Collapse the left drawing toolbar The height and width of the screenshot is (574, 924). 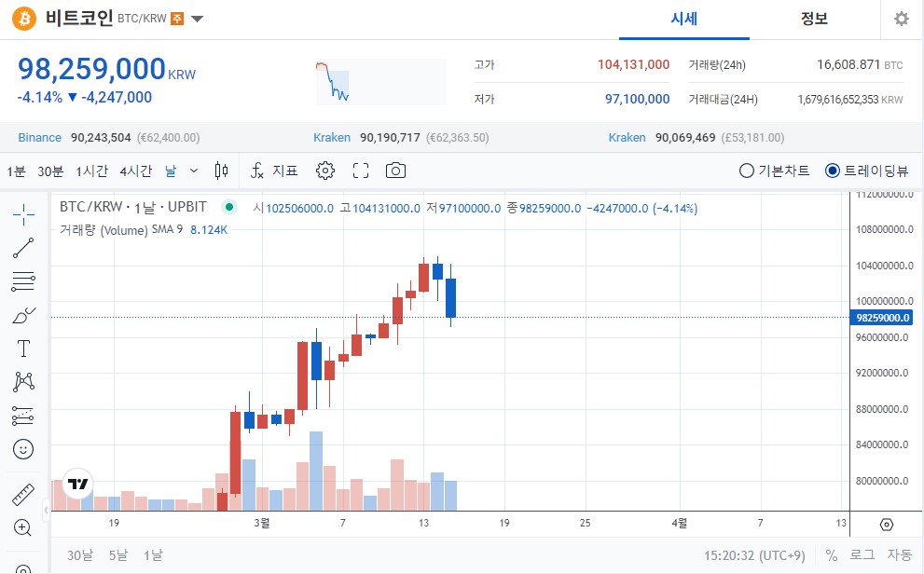point(46,510)
